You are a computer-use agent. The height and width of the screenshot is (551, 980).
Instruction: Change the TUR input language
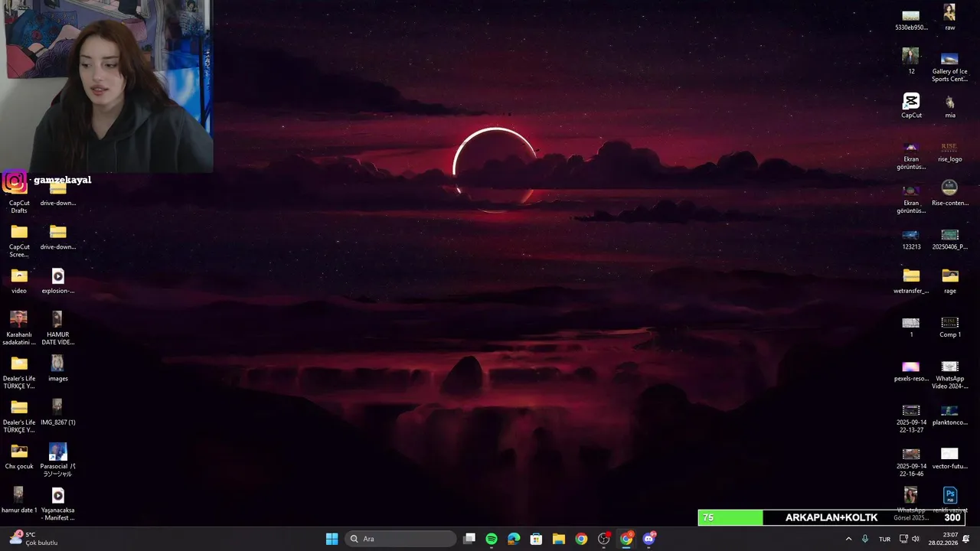(x=884, y=539)
